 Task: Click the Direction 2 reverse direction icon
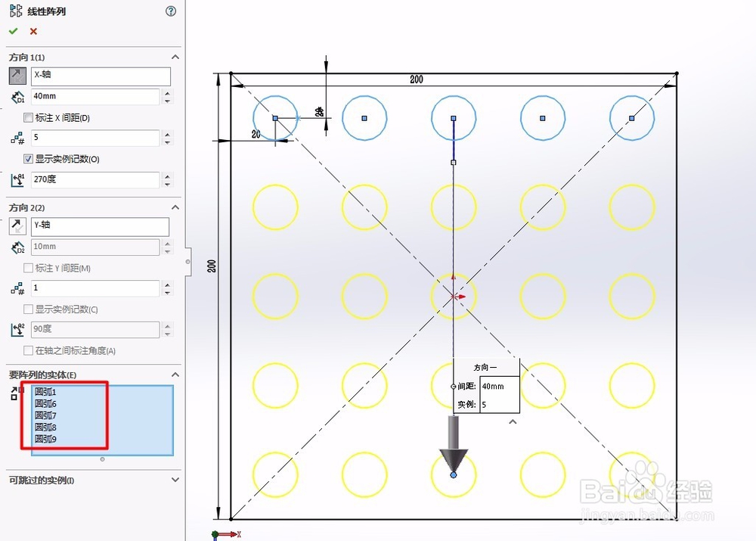click(x=17, y=226)
